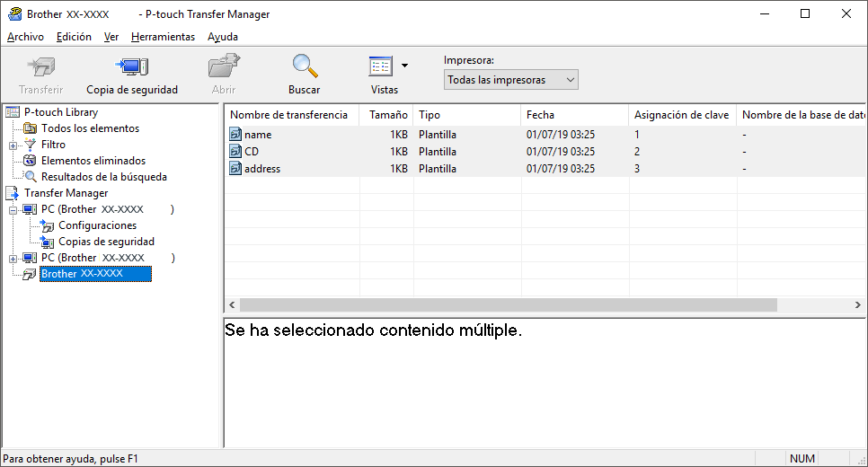This screenshot has height=467, width=868.
Task: Sort by Nombre de transferencia column
Action: [292, 115]
